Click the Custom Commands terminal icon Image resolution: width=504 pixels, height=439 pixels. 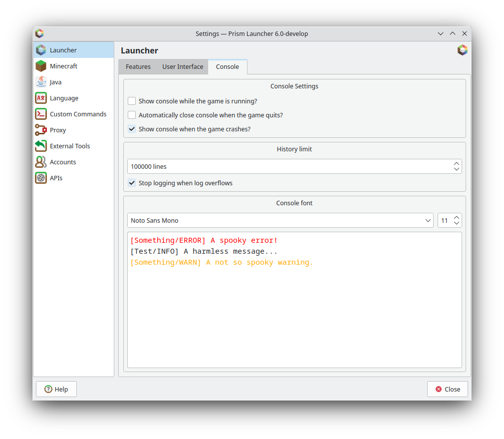point(41,114)
